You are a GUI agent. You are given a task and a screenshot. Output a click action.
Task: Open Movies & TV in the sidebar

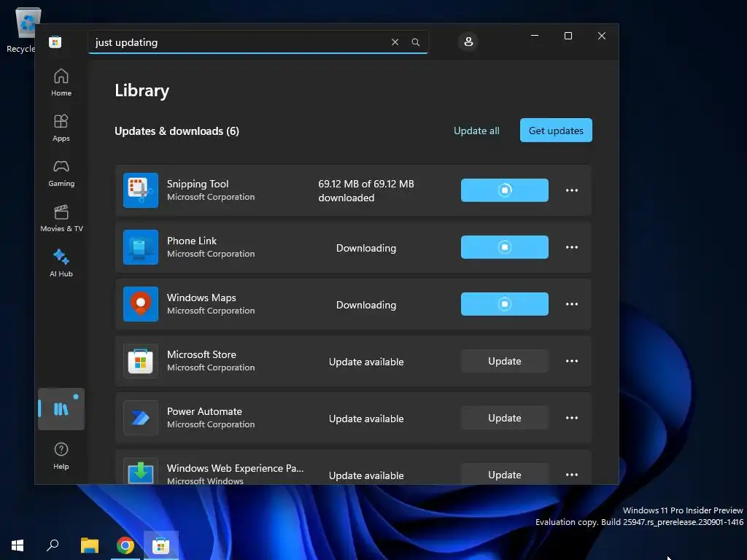pos(61,218)
